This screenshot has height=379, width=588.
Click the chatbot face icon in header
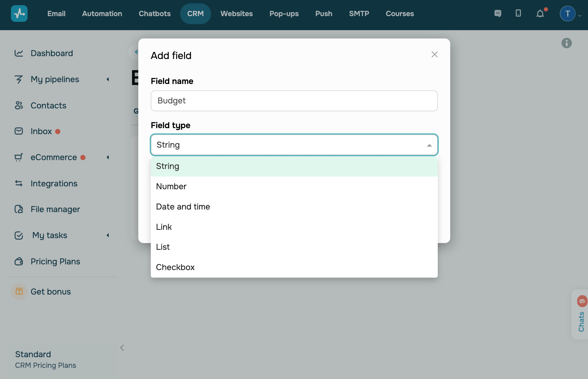pos(498,14)
